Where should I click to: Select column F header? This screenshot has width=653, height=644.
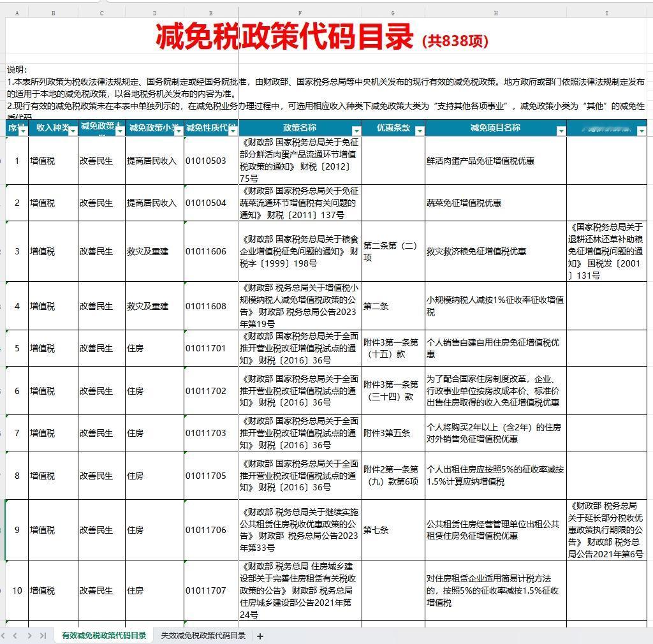pos(300,13)
